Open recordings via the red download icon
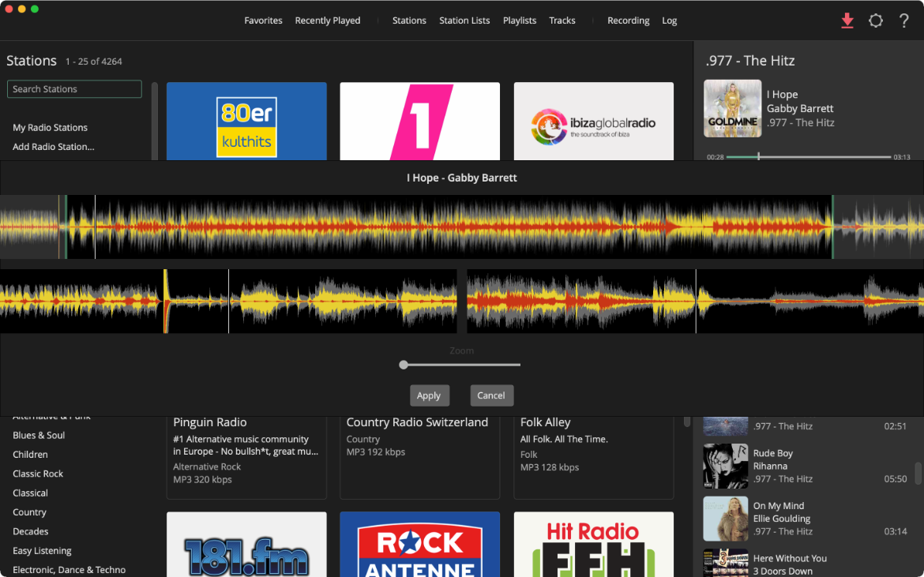Viewport: 924px width, 577px height. [x=847, y=21]
